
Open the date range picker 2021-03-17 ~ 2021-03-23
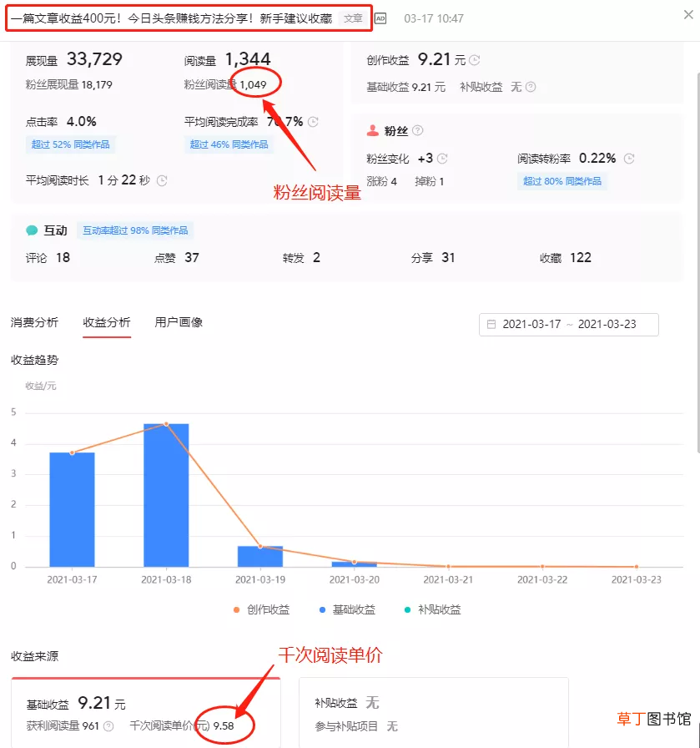(568, 325)
